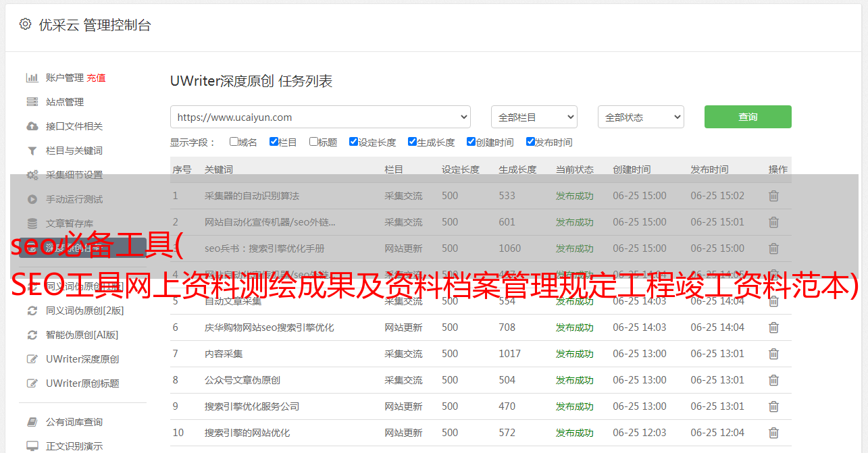Click 采集交流 in the 公众号文章伪原创 row
The image size is (868, 453).
coord(403,380)
